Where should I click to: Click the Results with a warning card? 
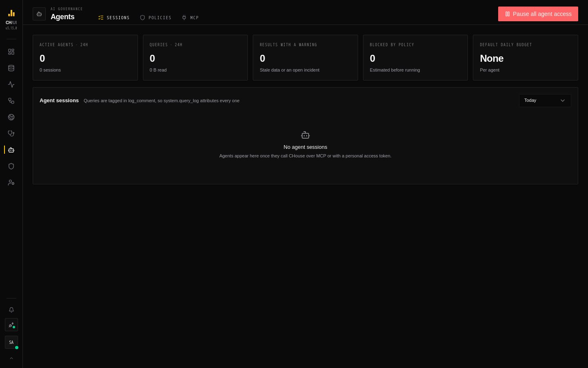305,58
